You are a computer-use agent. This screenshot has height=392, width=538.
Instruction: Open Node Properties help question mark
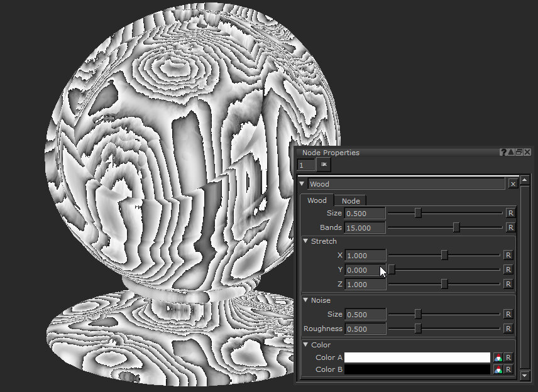503,153
